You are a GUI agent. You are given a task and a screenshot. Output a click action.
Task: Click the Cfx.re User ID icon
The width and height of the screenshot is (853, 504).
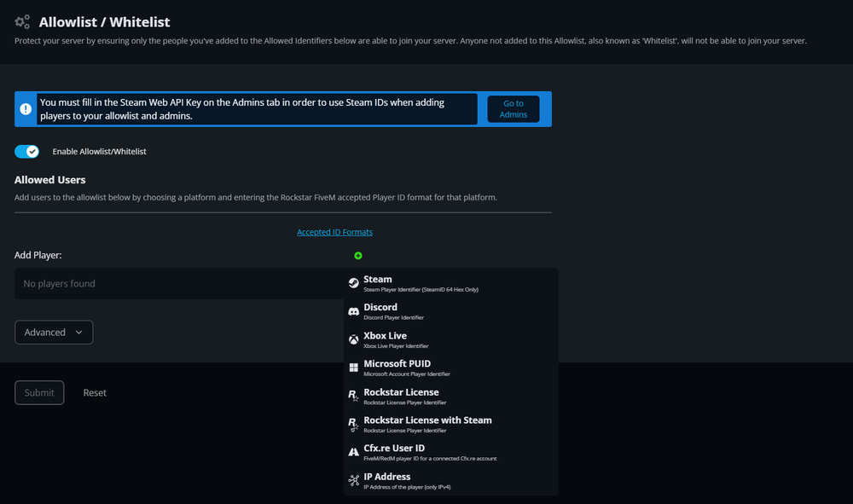(x=353, y=452)
